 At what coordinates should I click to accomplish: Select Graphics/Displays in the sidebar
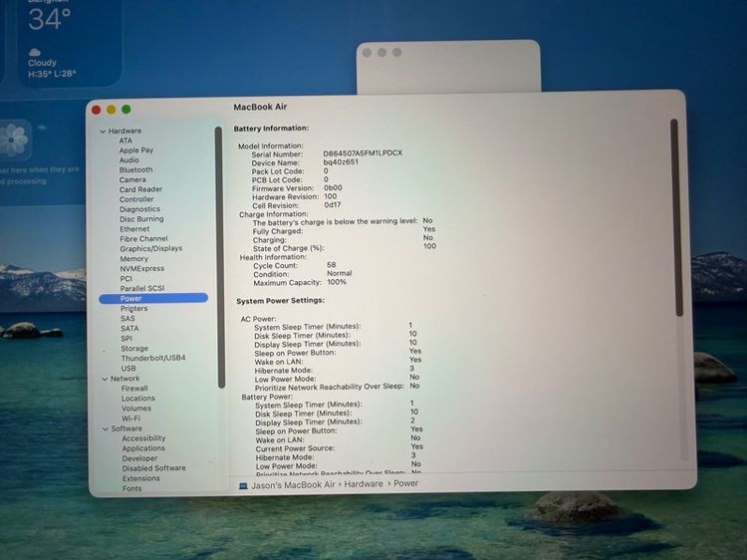(x=151, y=249)
